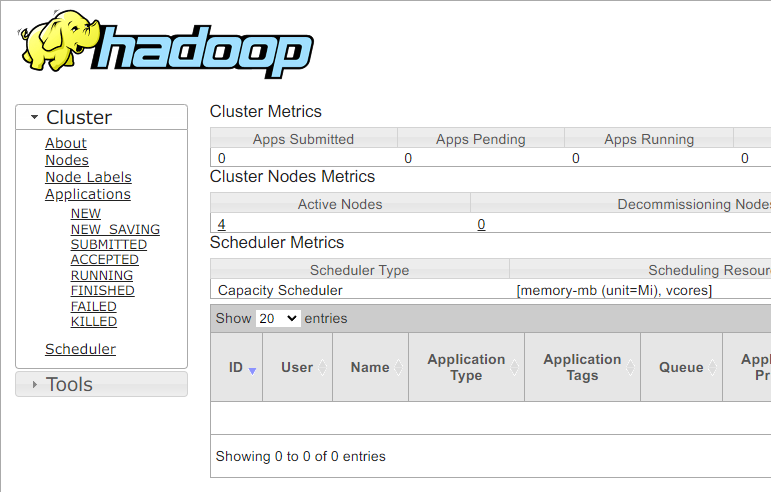Image resolution: width=771 pixels, height=492 pixels.
Task: Click sort arrows icon in User column
Action: coord(323,367)
